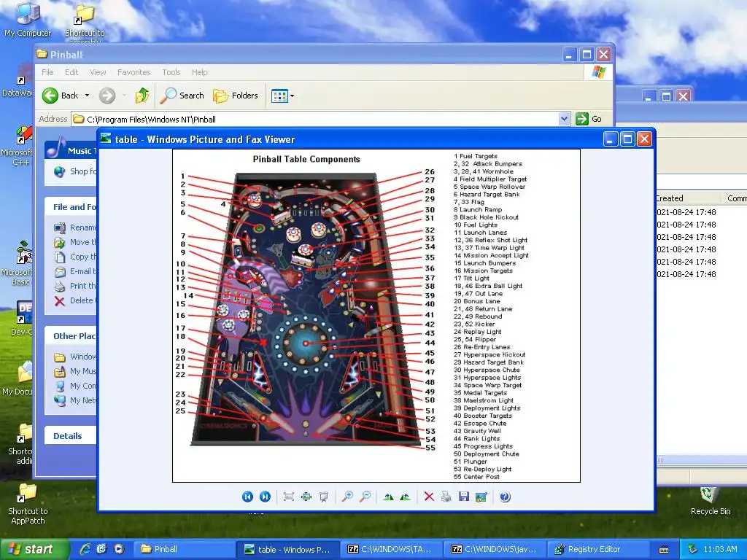The image size is (747, 560).
Task: Print the image using printer icon
Action: point(446,497)
